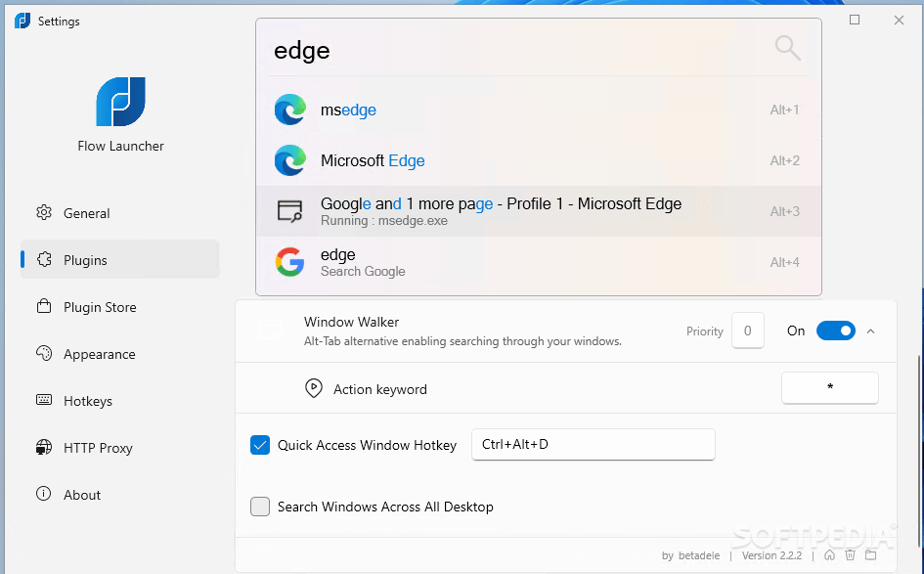Viewport: 924px width, 574px height.
Task: Click the HTTP Proxy globe icon
Action: coord(44,447)
